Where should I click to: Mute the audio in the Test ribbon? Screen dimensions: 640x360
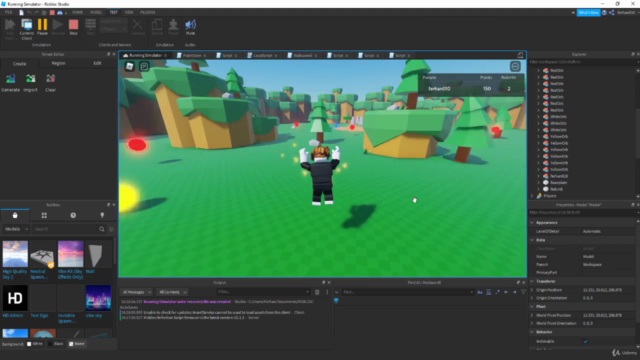(190, 27)
